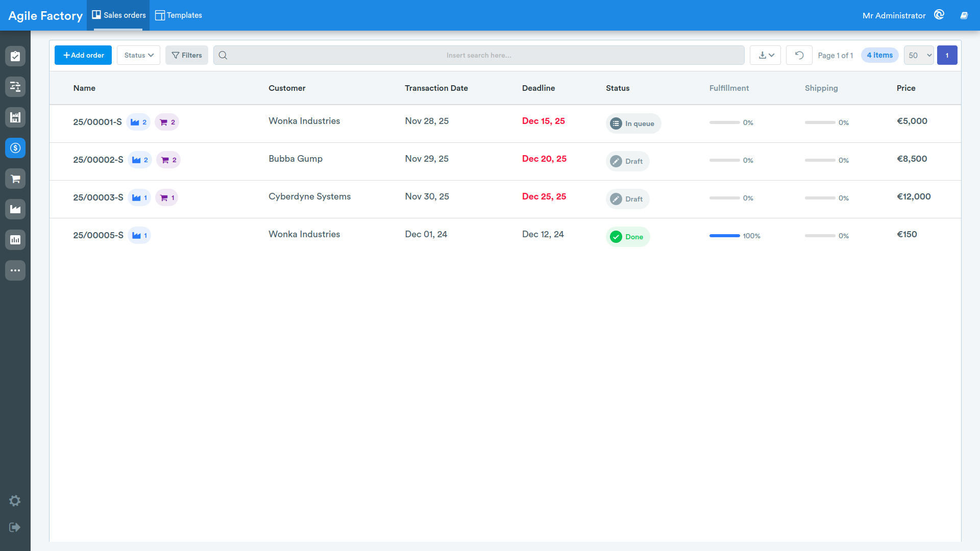This screenshot has width=980, height=551.
Task: Open the export download dropdown
Action: click(766, 55)
